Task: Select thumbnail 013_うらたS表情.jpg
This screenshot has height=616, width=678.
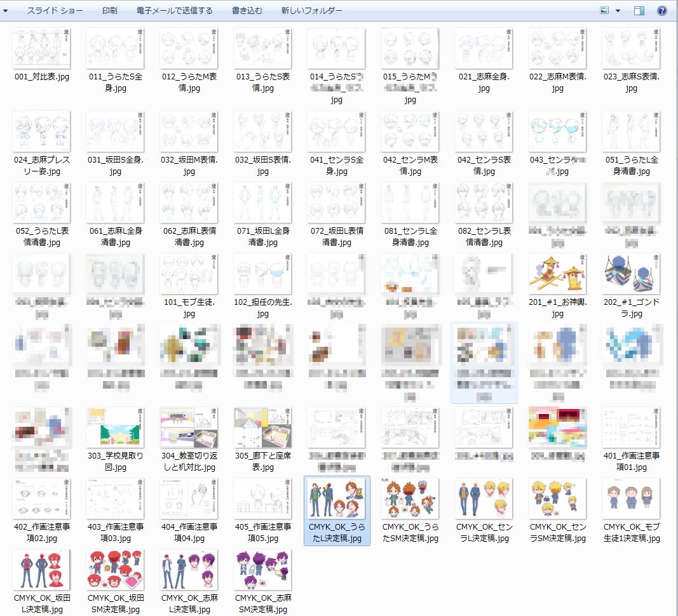Action: coord(263,49)
